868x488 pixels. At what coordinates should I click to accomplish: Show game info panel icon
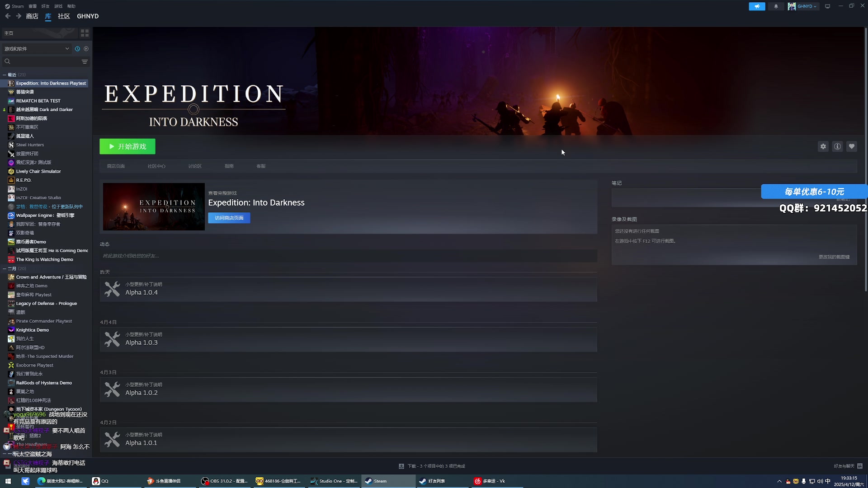click(837, 146)
